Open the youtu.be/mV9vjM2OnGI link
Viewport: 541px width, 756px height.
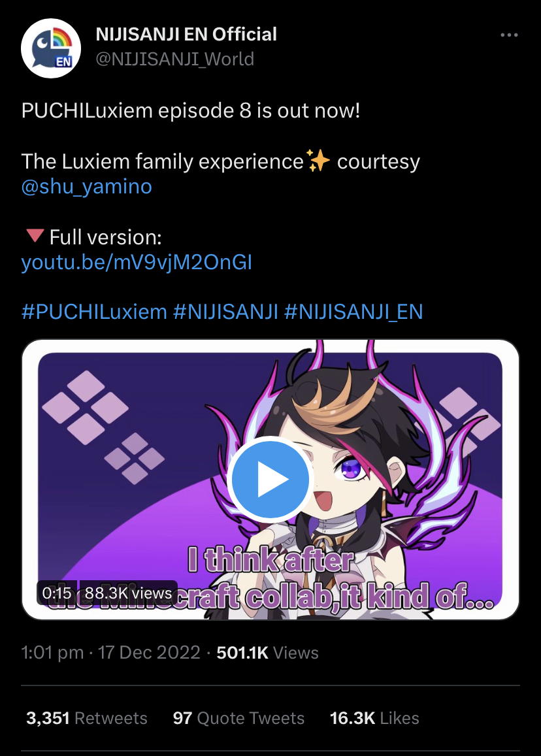[x=137, y=262]
